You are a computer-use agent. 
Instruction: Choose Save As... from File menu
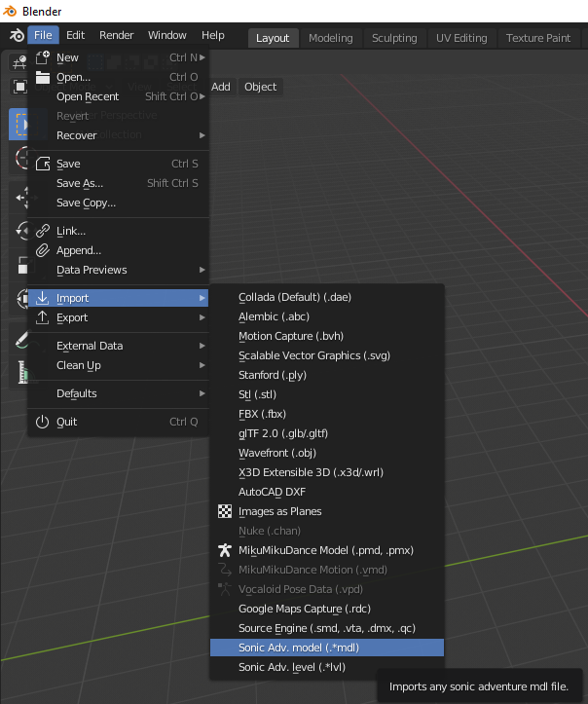pyautogui.click(x=119, y=183)
